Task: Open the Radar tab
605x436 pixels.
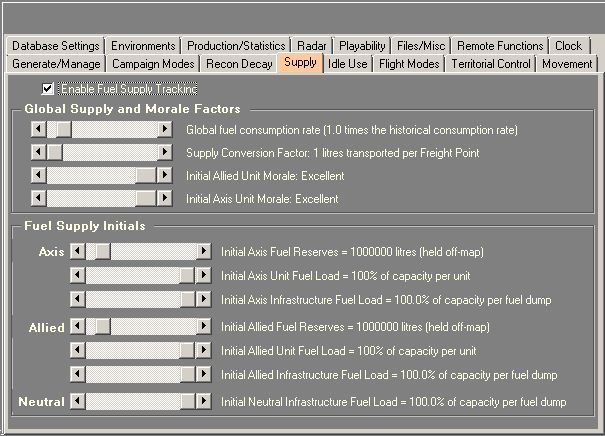Action: [x=312, y=46]
